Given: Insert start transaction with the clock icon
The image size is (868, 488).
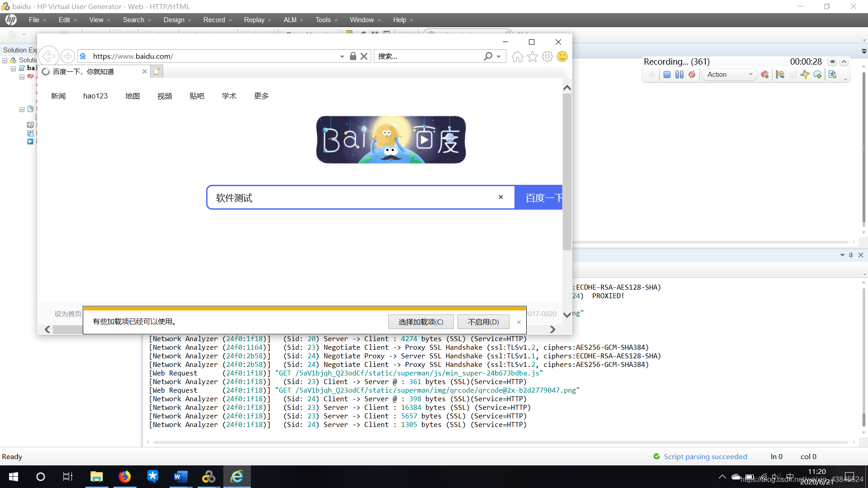Looking at the screenshot, I should [780, 75].
